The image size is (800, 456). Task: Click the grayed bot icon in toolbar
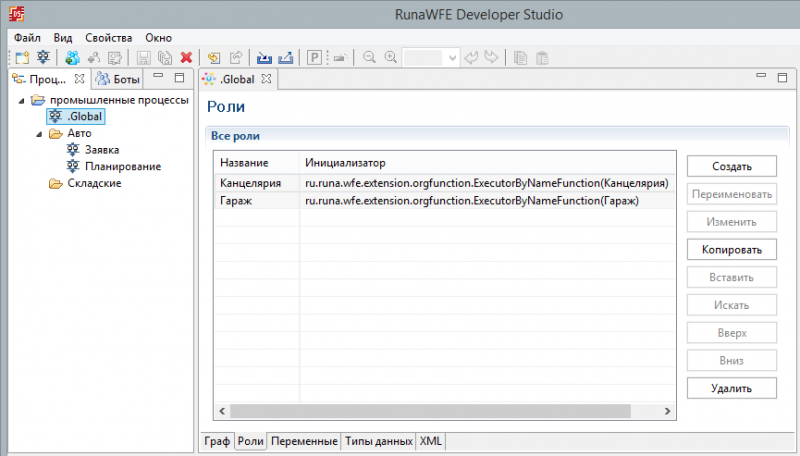click(x=94, y=58)
